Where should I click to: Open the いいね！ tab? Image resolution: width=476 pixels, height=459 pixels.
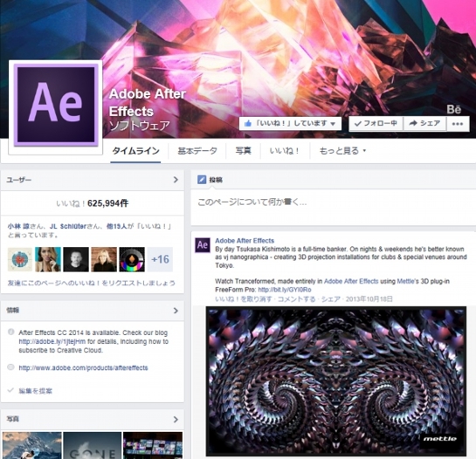[285, 151]
